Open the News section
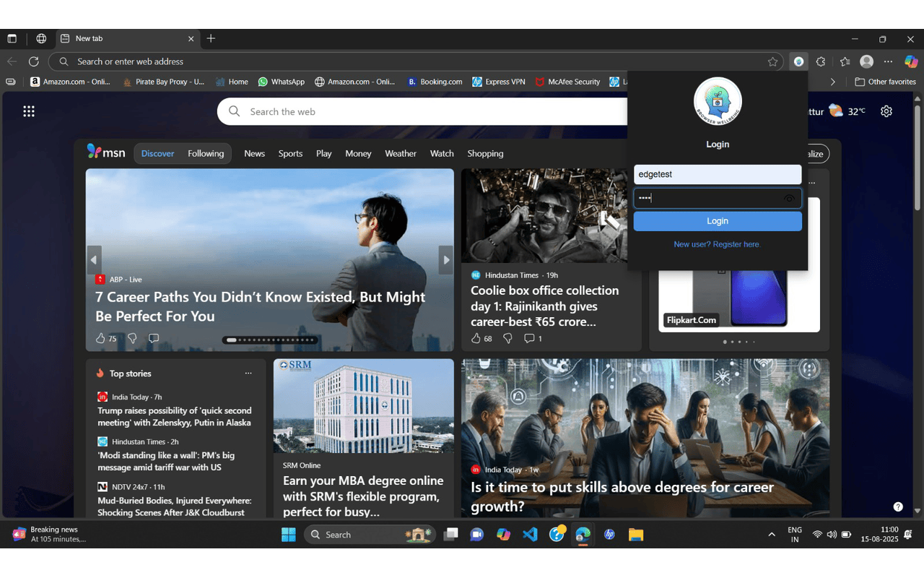This screenshot has width=924, height=578. [x=254, y=153]
